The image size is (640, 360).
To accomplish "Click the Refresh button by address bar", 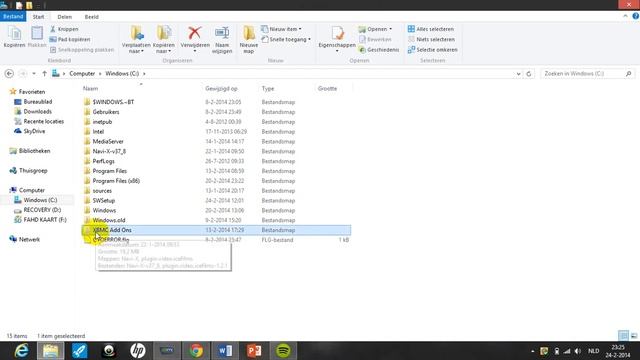I will coord(529,74).
